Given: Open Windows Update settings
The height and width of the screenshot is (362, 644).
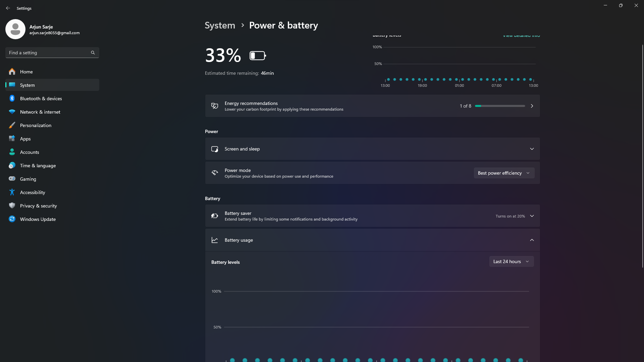Looking at the screenshot, I should 37,219.
